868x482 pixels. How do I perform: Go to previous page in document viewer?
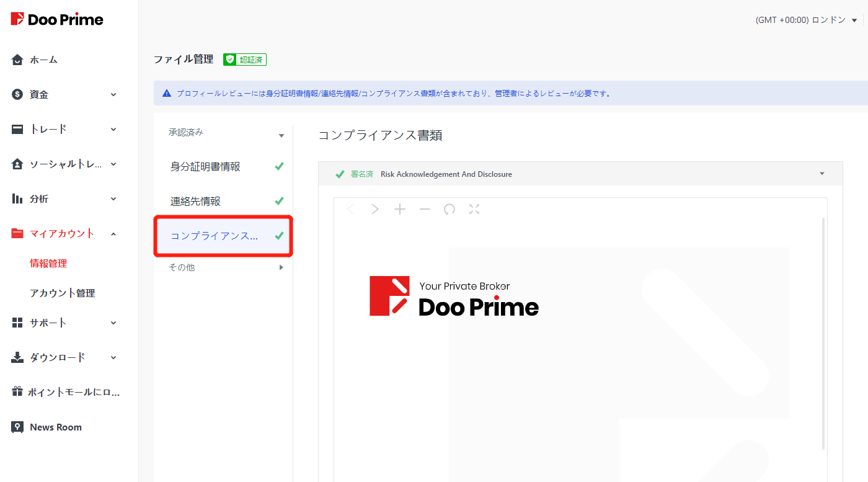tap(350, 209)
